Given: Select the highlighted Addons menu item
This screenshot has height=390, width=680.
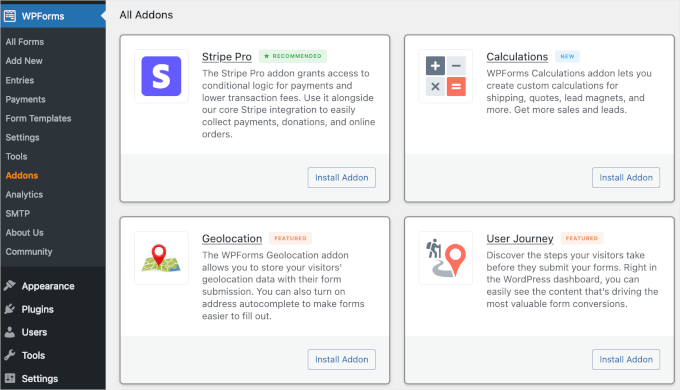Looking at the screenshot, I should point(22,176).
